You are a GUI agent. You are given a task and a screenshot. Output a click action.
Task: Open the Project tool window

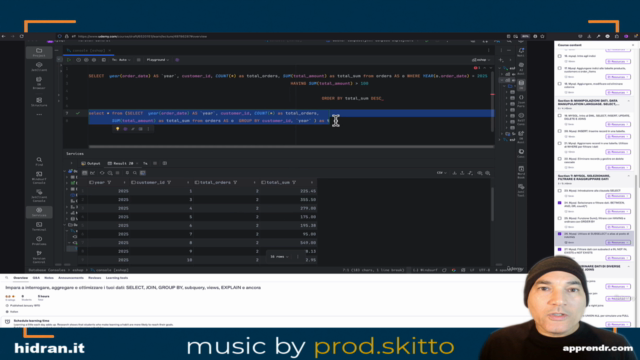(x=39, y=52)
